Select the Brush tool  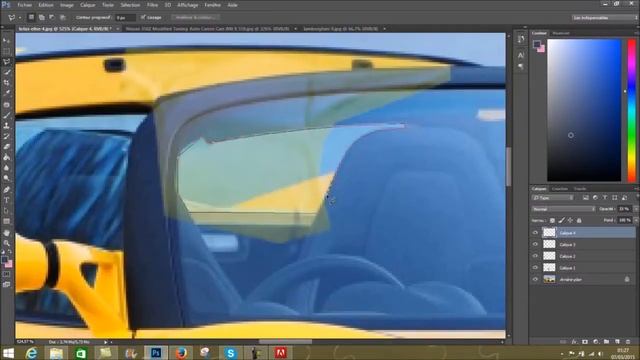click(7, 116)
